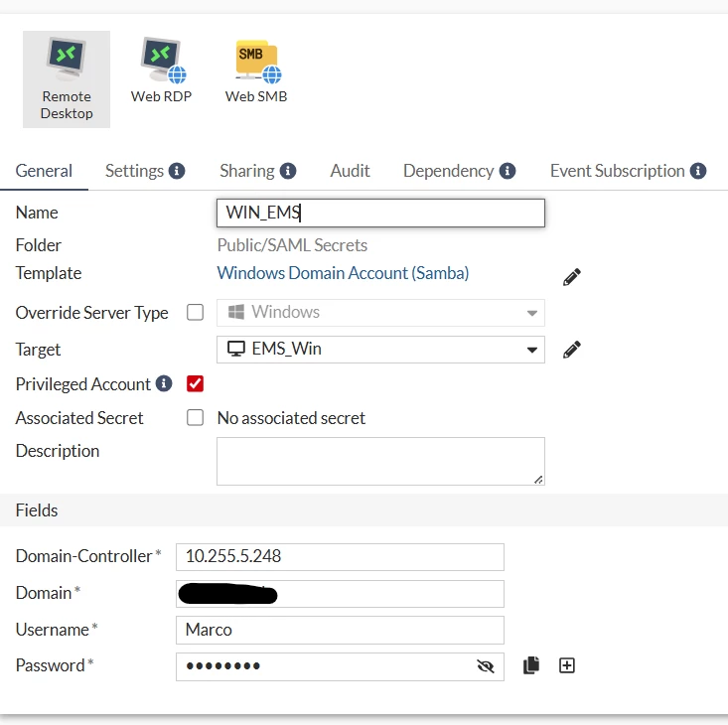Open the Audit tab
Screen dimensions: 728x725
[350, 171]
